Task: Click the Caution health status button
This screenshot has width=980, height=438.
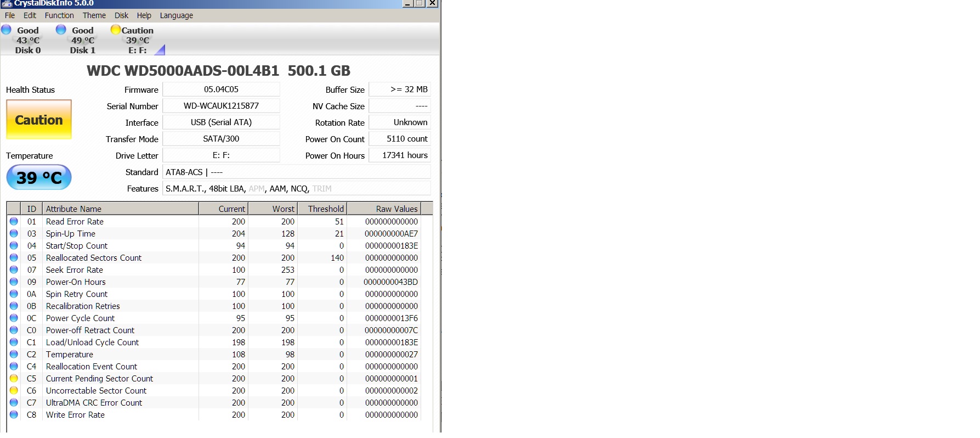Action: [39, 120]
